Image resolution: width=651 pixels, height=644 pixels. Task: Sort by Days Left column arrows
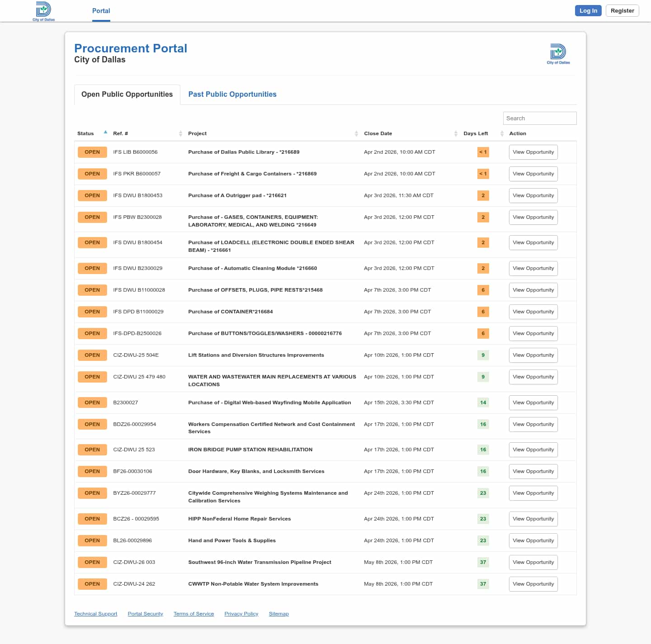pos(502,133)
